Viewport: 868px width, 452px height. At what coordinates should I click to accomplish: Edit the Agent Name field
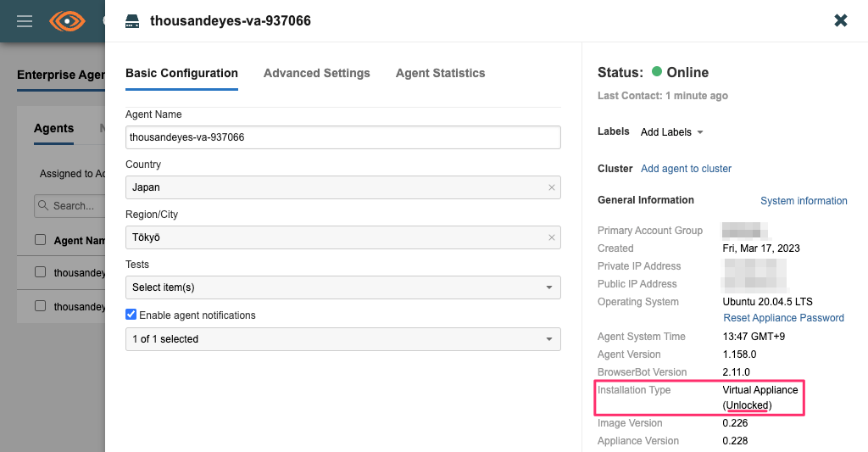click(343, 137)
